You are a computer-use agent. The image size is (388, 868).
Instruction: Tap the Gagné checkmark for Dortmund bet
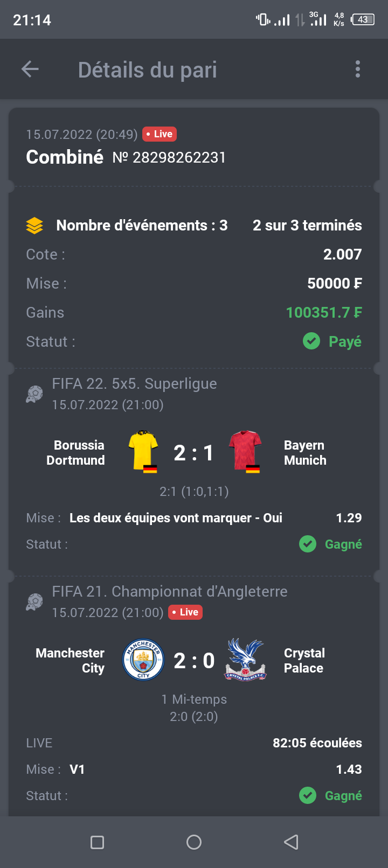pos(308,544)
